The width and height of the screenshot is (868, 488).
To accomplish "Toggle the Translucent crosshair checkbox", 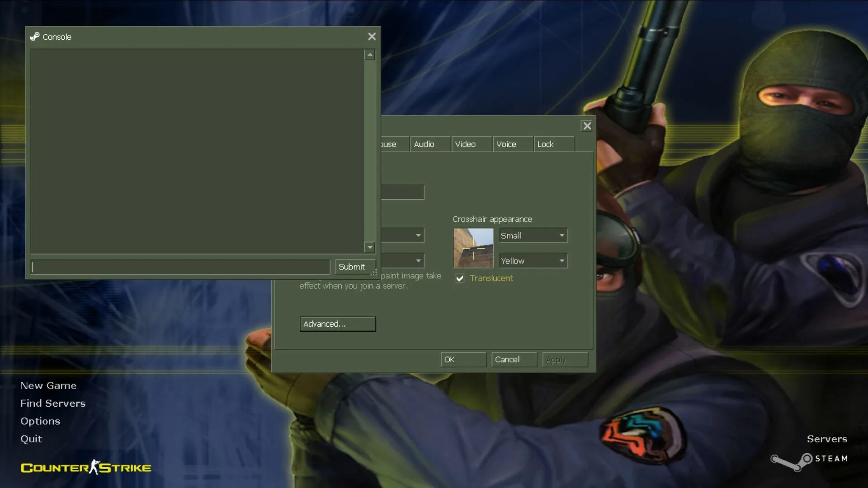I will (x=460, y=278).
